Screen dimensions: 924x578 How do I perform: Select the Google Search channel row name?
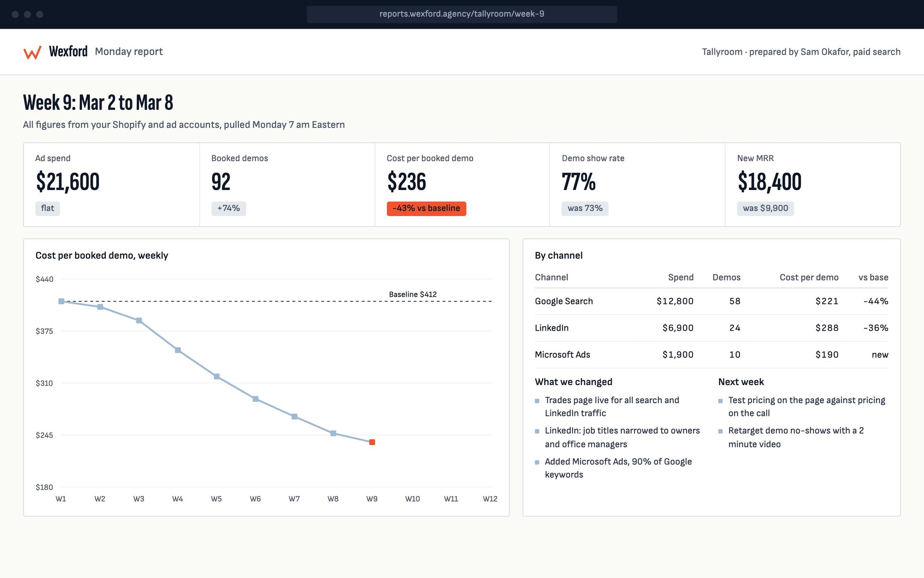click(564, 301)
